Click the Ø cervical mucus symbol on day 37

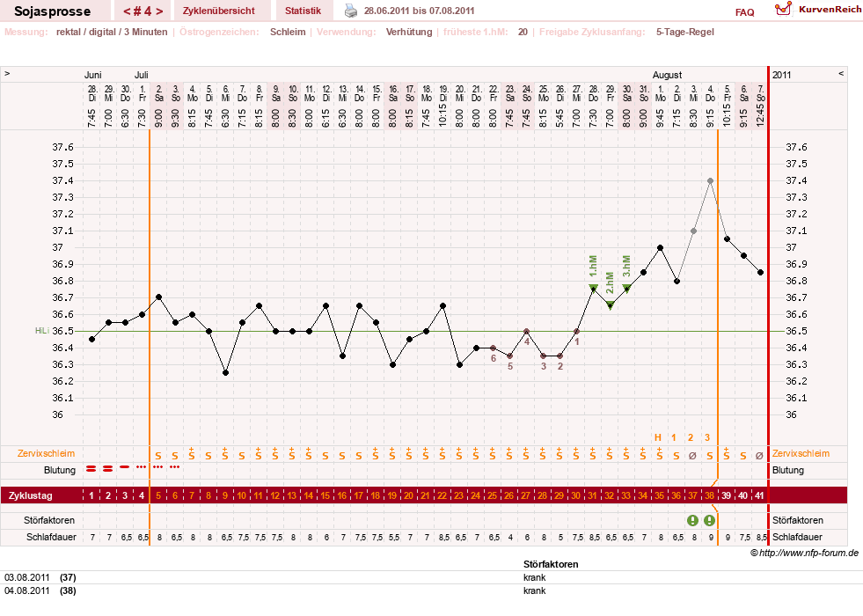click(693, 456)
